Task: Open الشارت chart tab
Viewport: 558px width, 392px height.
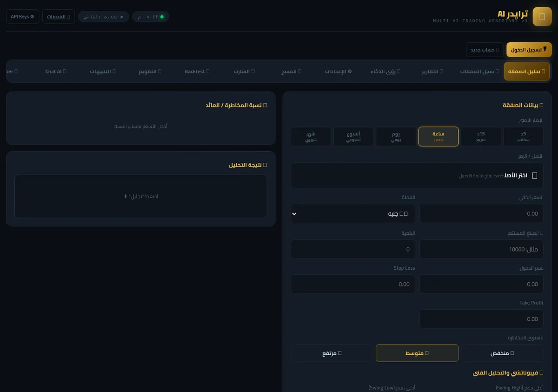Action: click(x=245, y=72)
